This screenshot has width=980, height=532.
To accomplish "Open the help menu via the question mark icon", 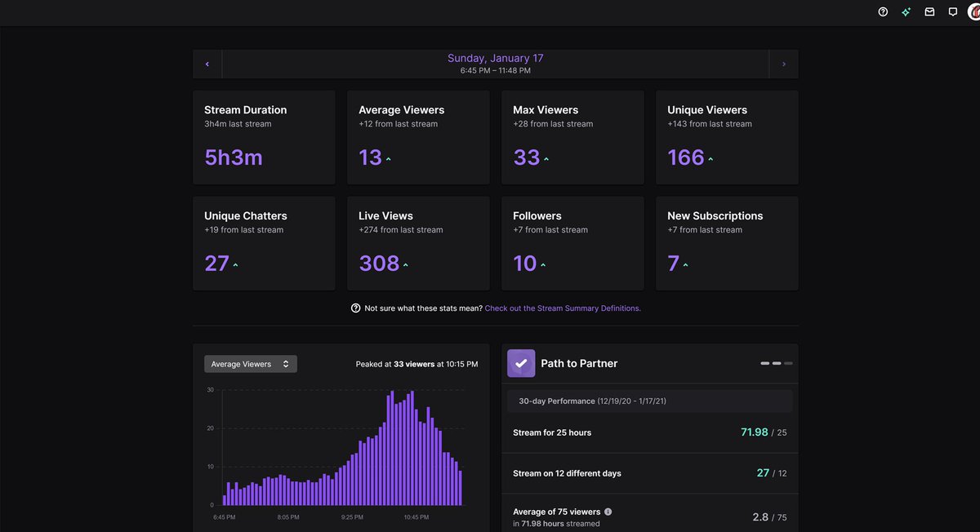I will point(882,11).
